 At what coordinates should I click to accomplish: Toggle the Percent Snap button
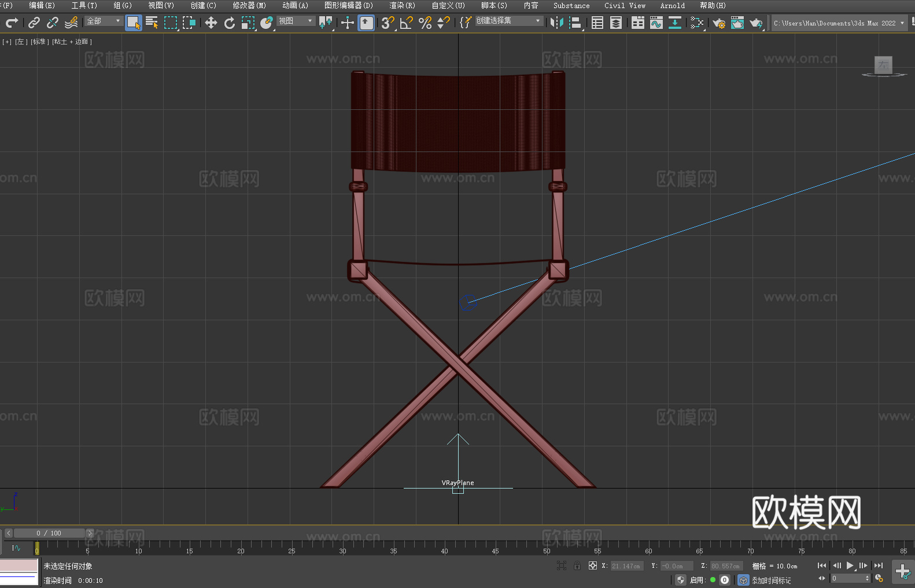(x=425, y=23)
